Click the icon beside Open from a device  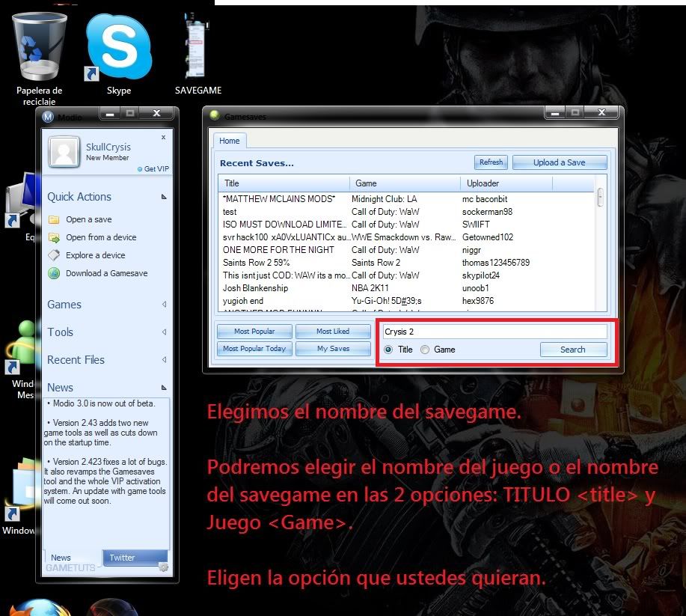click(x=54, y=237)
